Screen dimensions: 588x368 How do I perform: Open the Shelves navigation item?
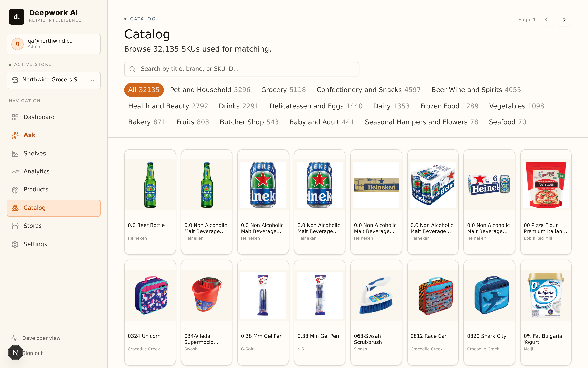(54, 153)
